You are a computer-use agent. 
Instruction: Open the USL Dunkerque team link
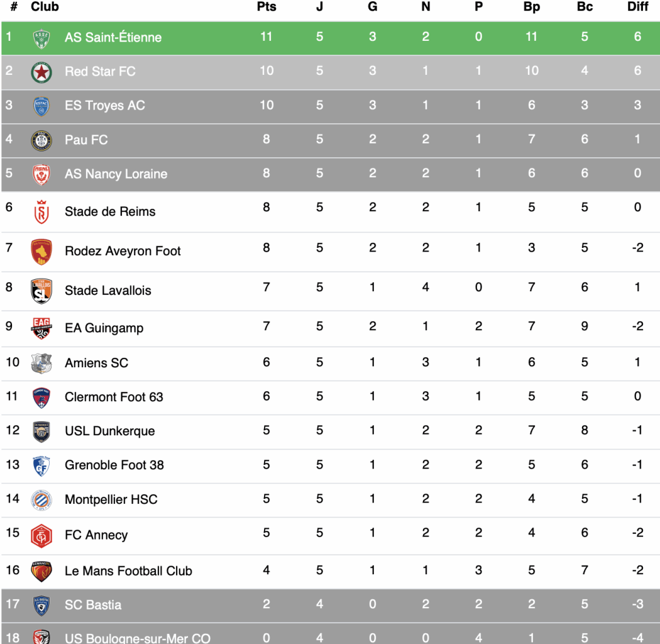[x=110, y=431]
